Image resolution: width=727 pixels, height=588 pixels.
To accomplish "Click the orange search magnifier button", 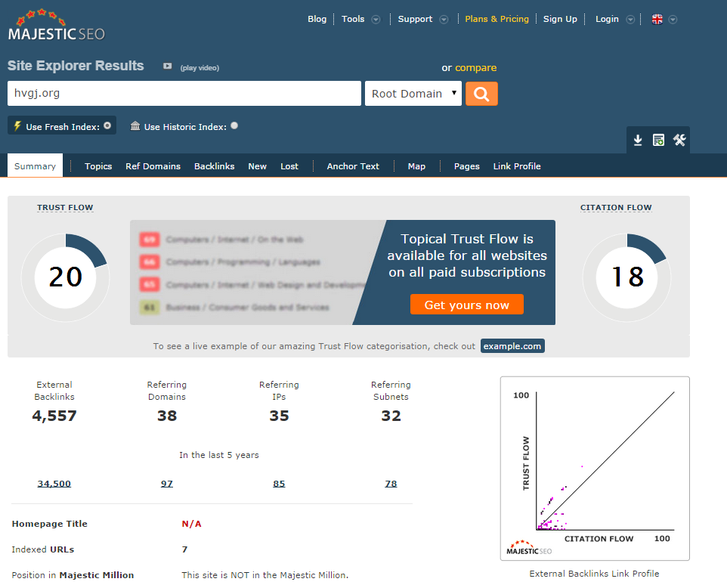I will pyautogui.click(x=481, y=94).
